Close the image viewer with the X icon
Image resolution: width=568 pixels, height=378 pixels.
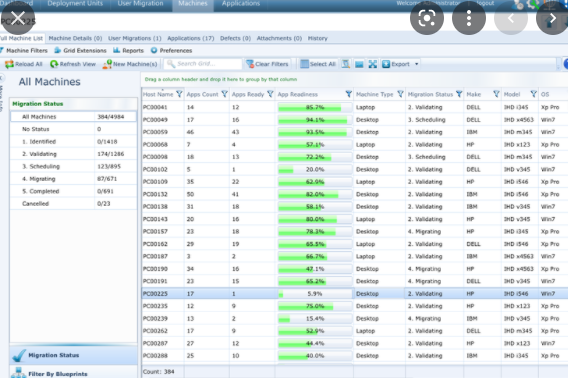(x=18, y=18)
